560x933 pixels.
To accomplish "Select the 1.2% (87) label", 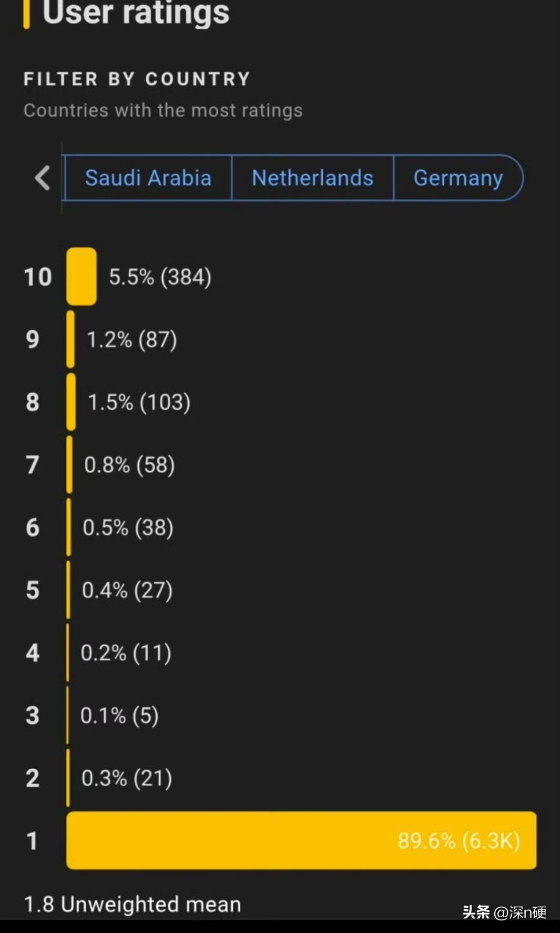I will [131, 339].
